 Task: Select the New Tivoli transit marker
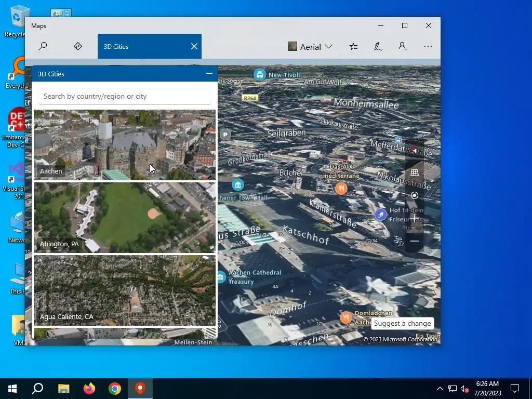click(x=260, y=74)
